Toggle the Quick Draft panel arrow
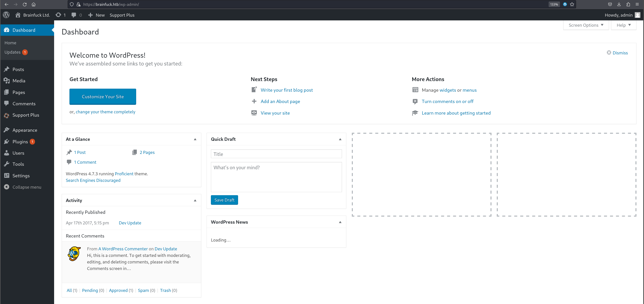This screenshot has height=304, width=644. (340, 139)
